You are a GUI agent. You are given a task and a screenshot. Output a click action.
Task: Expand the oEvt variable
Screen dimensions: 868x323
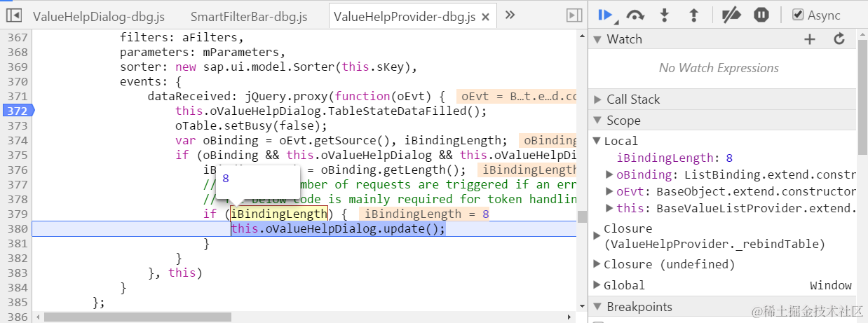coord(610,191)
